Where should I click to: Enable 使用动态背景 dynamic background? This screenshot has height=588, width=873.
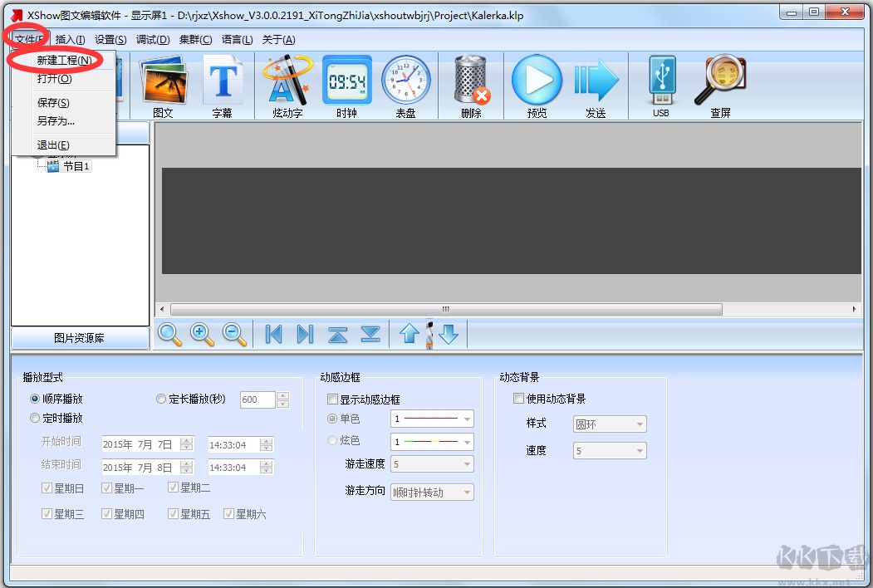pyautogui.click(x=519, y=398)
